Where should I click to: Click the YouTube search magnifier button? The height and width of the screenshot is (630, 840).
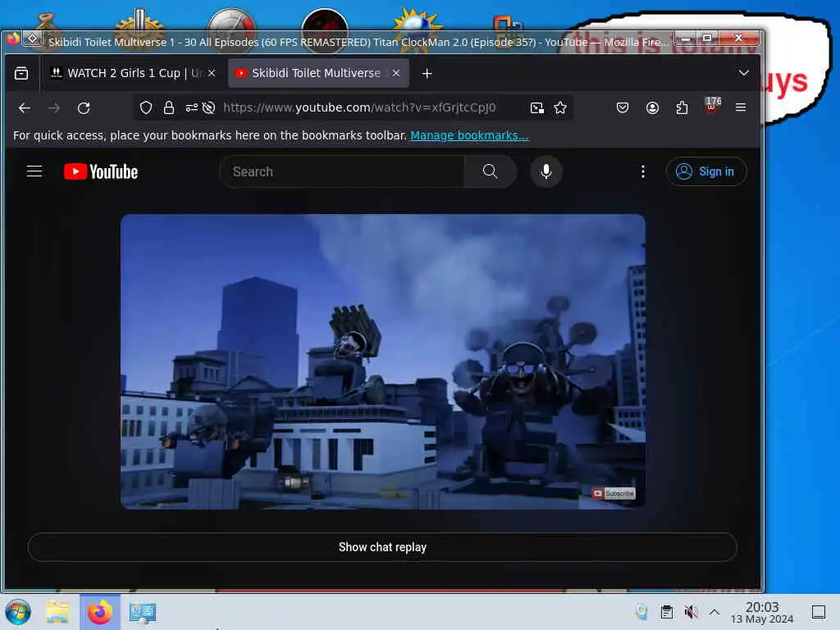coord(491,171)
